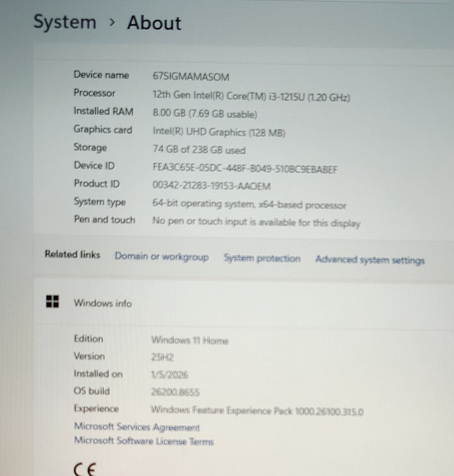Select the OS build value 26200.8655
The width and height of the screenshot is (454, 476).
pyautogui.click(x=175, y=392)
